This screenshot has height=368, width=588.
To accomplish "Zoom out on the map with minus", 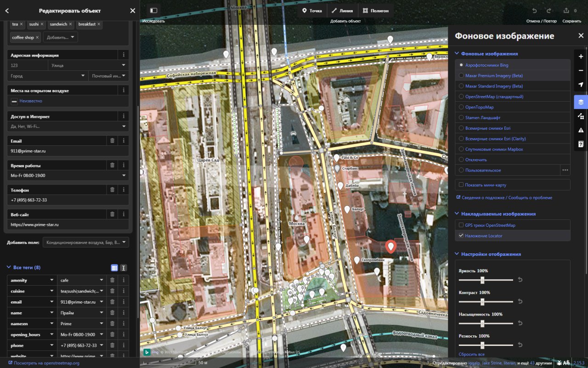I will (x=581, y=70).
